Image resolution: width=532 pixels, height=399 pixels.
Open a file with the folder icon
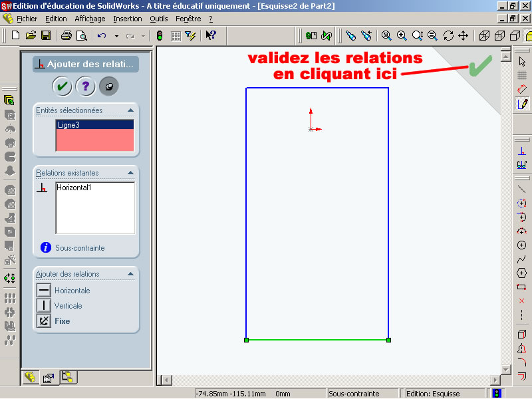pyautogui.click(x=31, y=35)
